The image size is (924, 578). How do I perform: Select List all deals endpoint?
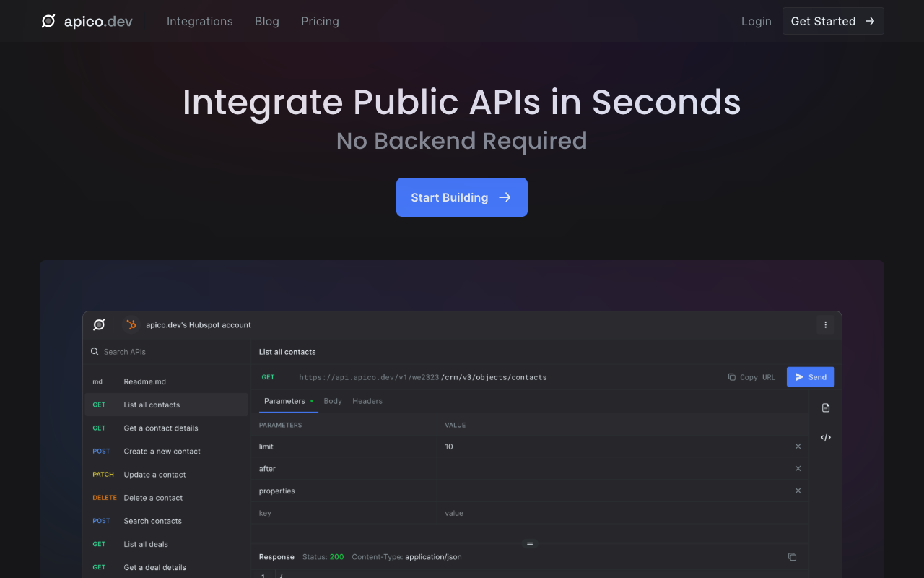pos(167,544)
